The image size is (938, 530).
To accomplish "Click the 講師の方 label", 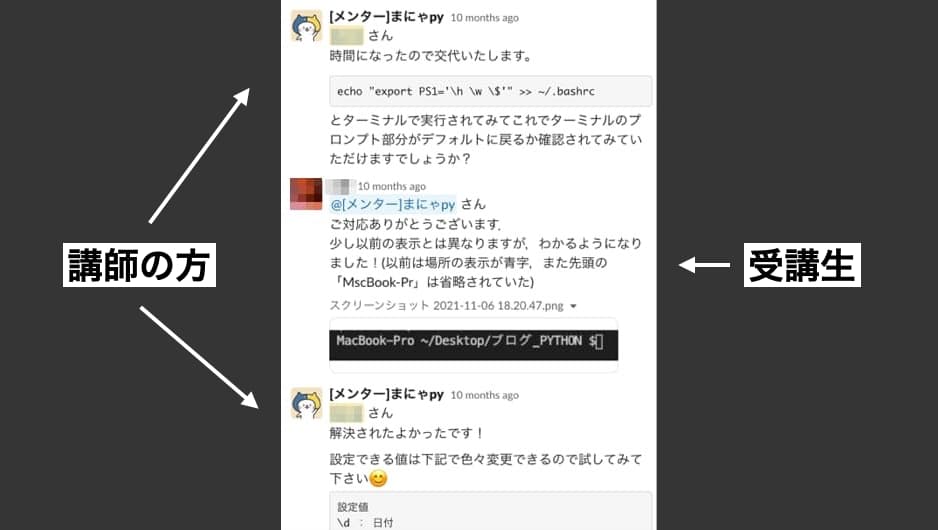I will [139, 265].
